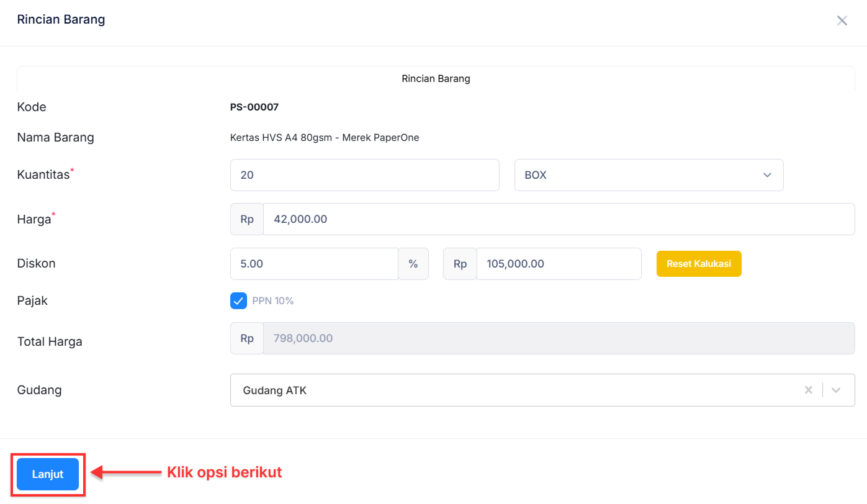Image resolution: width=867 pixels, height=504 pixels.
Task: Click the % symbol beside Diskon
Action: point(413,264)
